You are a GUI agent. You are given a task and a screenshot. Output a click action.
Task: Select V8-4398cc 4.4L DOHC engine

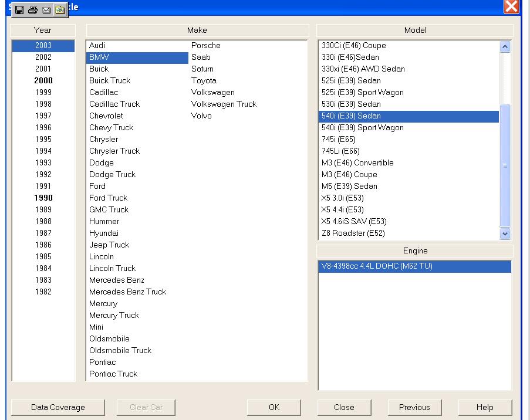click(x=415, y=266)
